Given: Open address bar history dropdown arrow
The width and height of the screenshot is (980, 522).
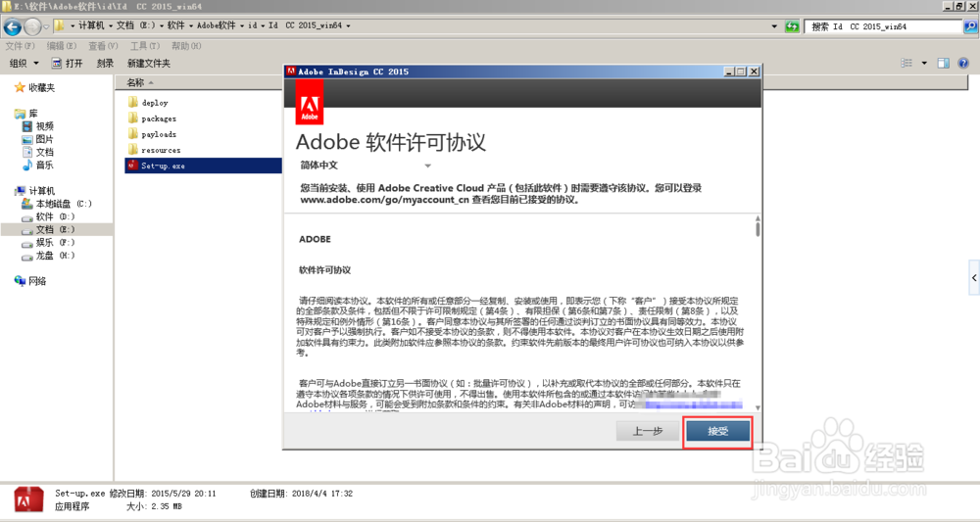Looking at the screenshot, I should [x=774, y=26].
